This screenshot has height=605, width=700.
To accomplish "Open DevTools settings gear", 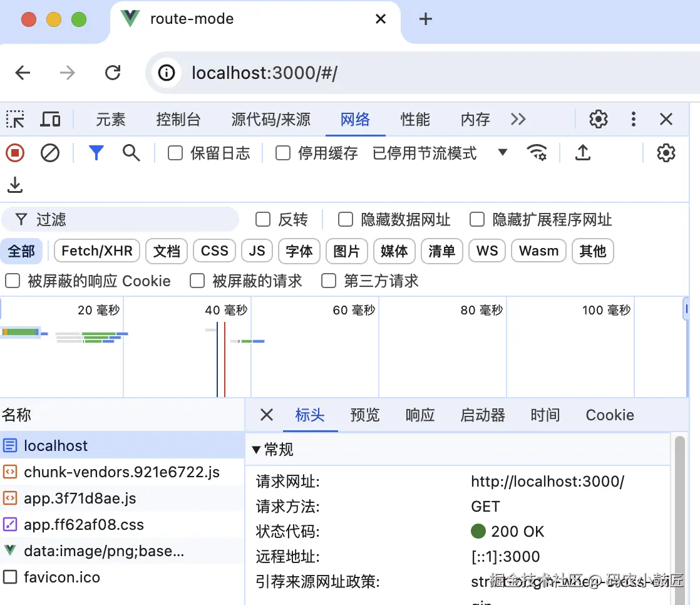I will (x=598, y=119).
